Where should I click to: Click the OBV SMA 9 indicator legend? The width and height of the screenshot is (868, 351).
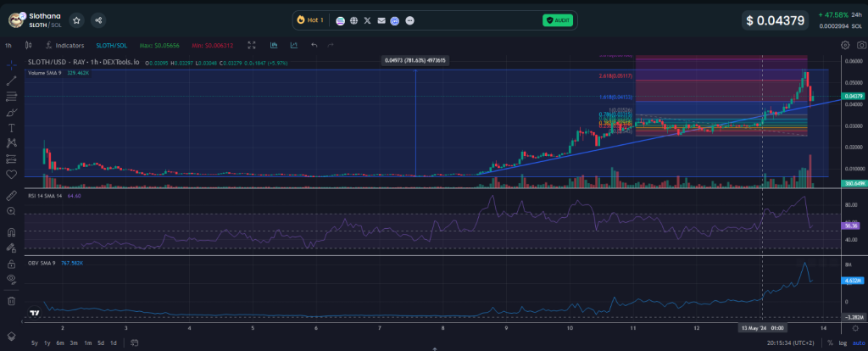pyautogui.click(x=55, y=264)
